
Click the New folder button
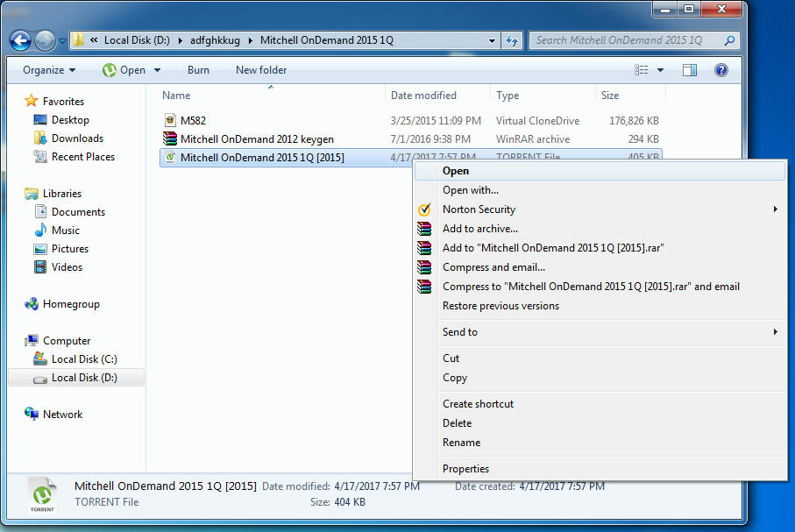261,70
